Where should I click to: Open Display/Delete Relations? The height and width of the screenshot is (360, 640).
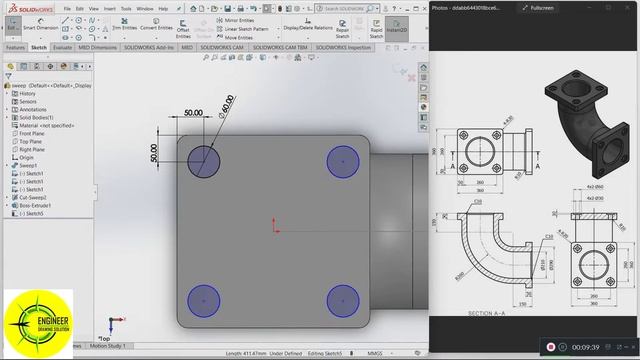[x=308, y=24]
